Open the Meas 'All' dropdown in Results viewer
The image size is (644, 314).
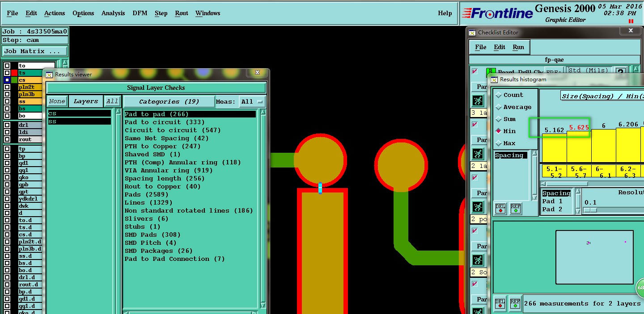click(x=252, y=101)
